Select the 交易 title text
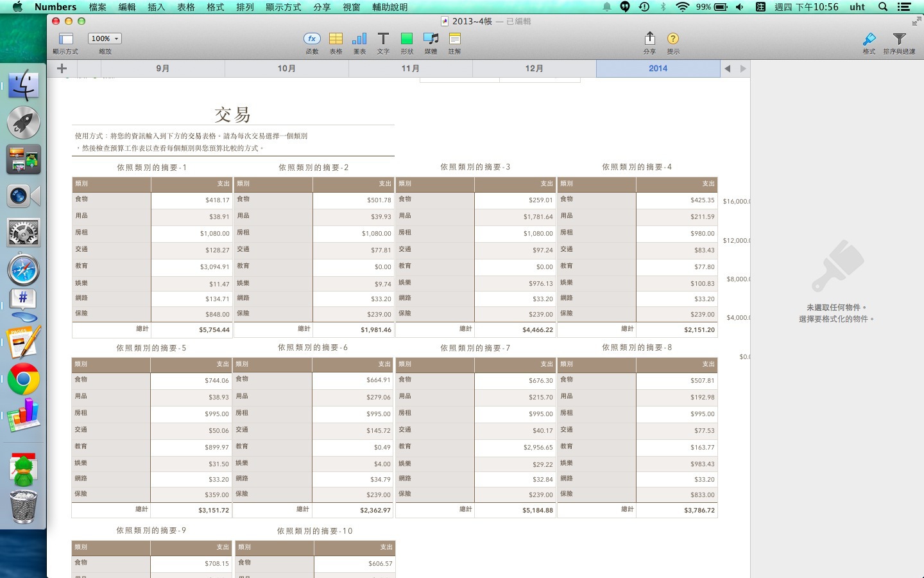 point(232,115)
